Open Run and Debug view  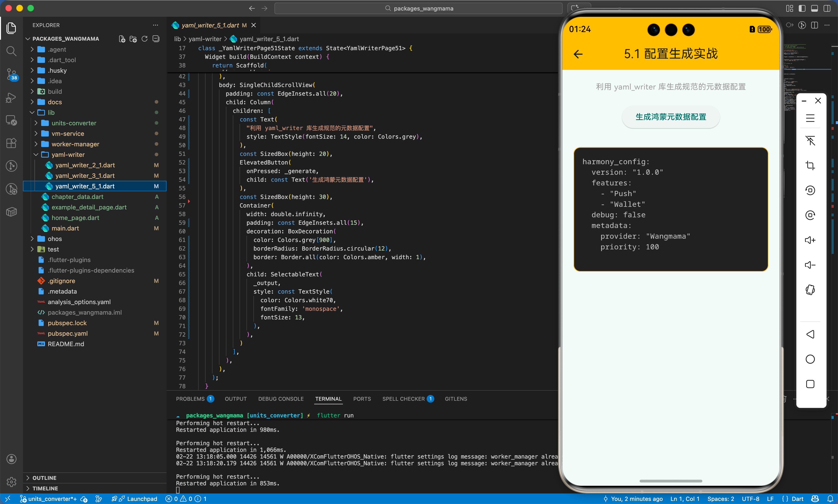11,98
